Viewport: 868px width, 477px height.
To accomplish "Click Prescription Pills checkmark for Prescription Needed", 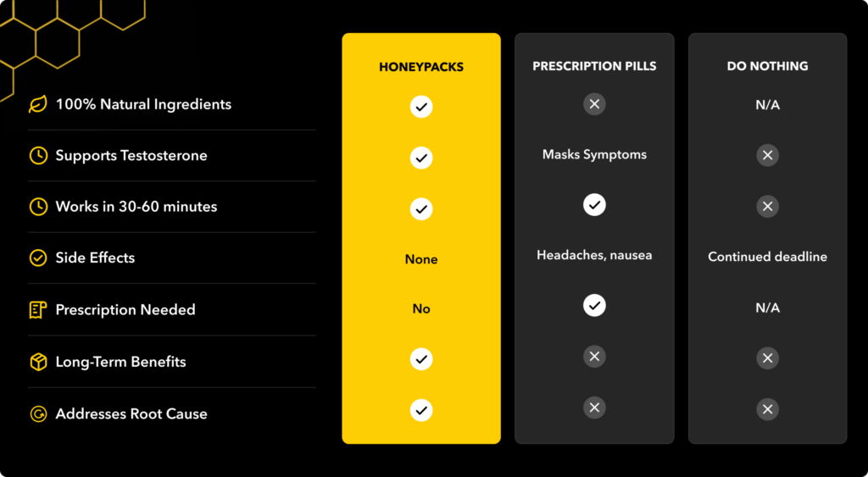I will click(x=594, y=305).
